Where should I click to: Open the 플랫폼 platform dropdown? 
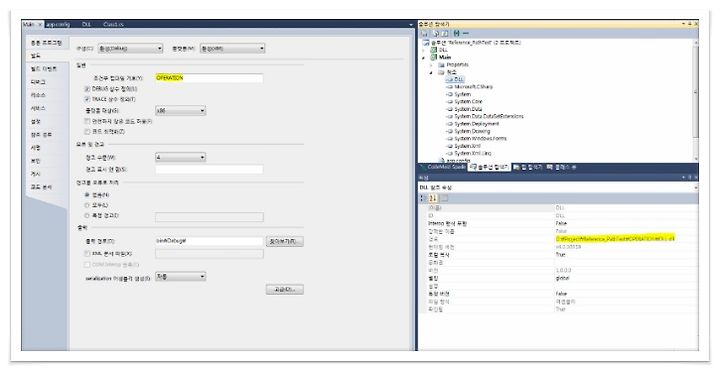pos(232,48)
